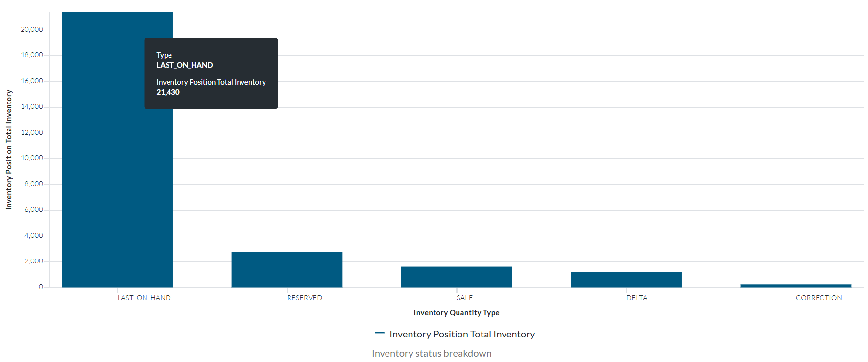The height and width of the screenshot is (362, 868).
Task: Click the blue legend line marker
Action: [380, 333]
